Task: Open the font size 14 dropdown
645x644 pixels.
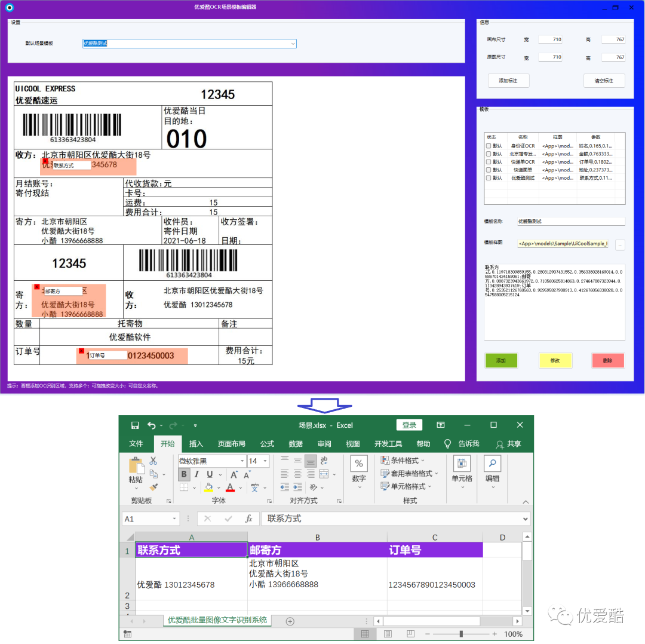Action: pos(265,461)
